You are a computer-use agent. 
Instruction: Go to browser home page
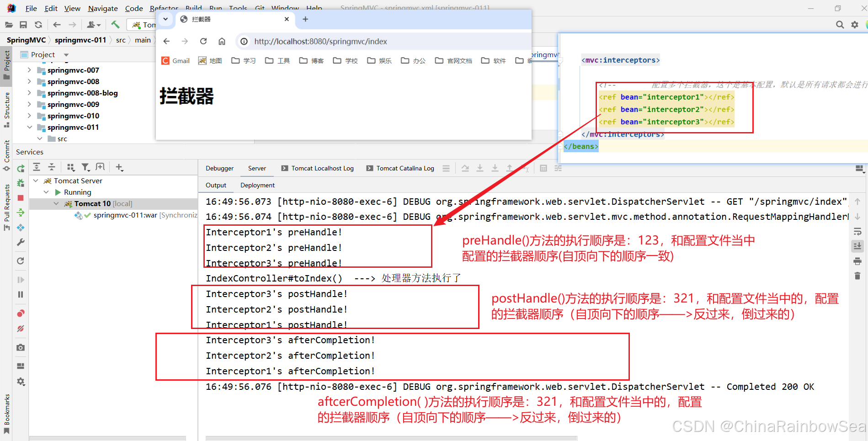coord(222,41)
